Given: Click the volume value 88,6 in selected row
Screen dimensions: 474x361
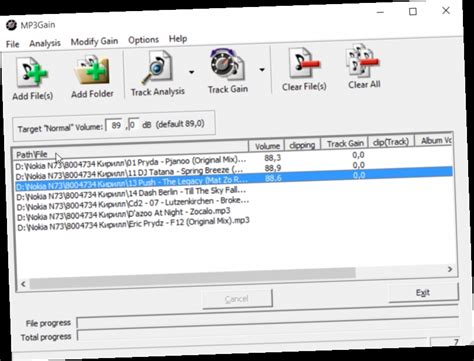Looking at the screenshot, I should (x=273, y=178).
